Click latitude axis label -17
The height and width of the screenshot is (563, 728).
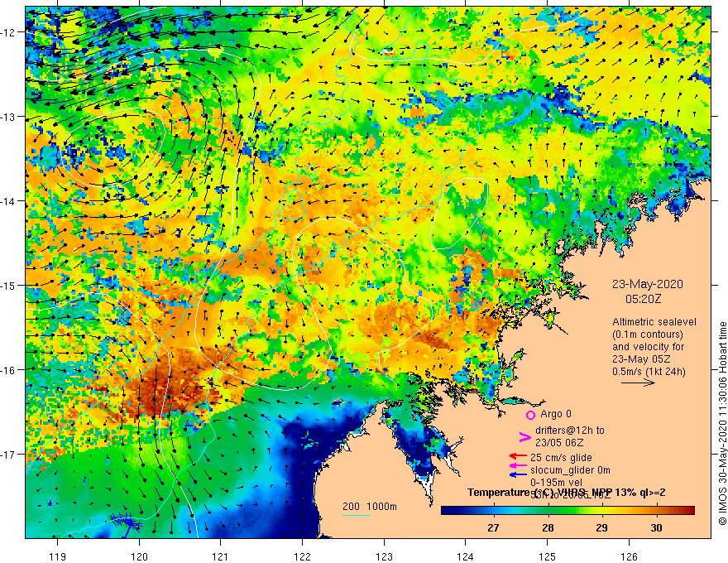pos(8,454)
